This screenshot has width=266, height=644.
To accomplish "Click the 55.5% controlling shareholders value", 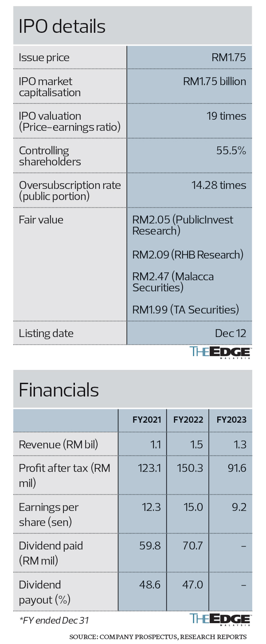I will click(x=231, y=150).
